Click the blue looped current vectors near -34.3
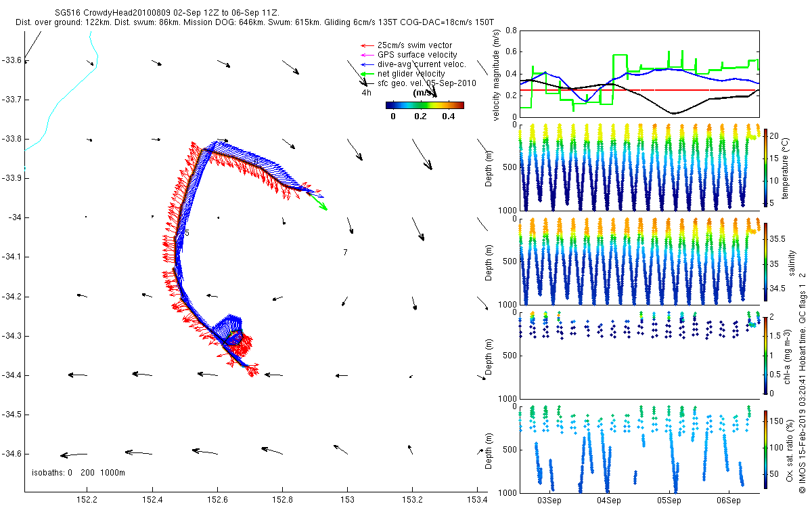812x508 pixels. click(229, 330)
